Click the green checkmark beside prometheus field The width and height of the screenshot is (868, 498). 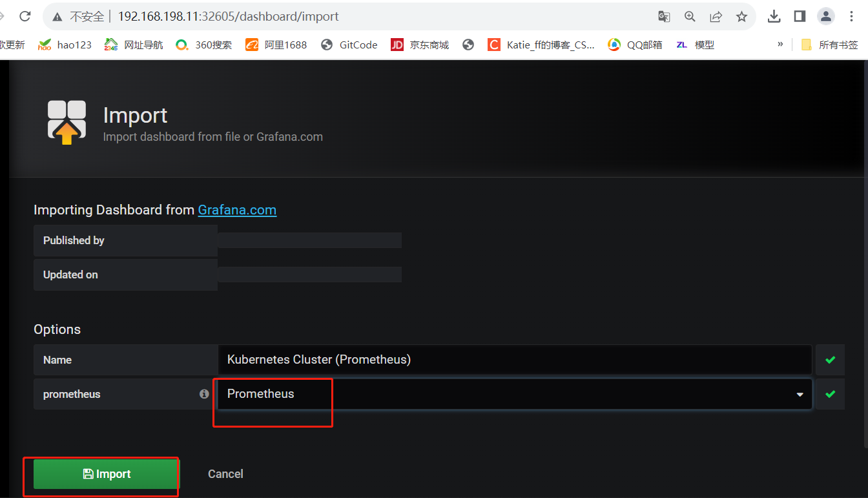[x=830, y=394]
